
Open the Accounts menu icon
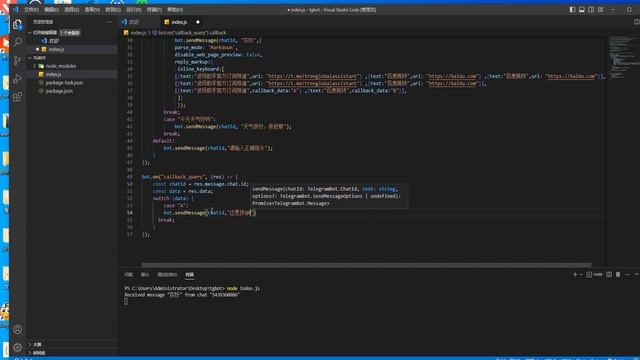coord(18,329)
